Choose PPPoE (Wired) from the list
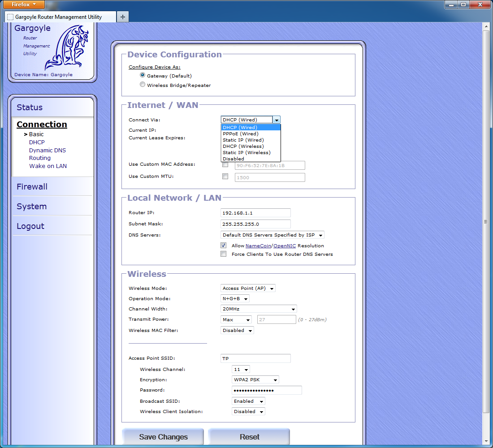Screen dimensions: 493x448 [x=251, y=134]
